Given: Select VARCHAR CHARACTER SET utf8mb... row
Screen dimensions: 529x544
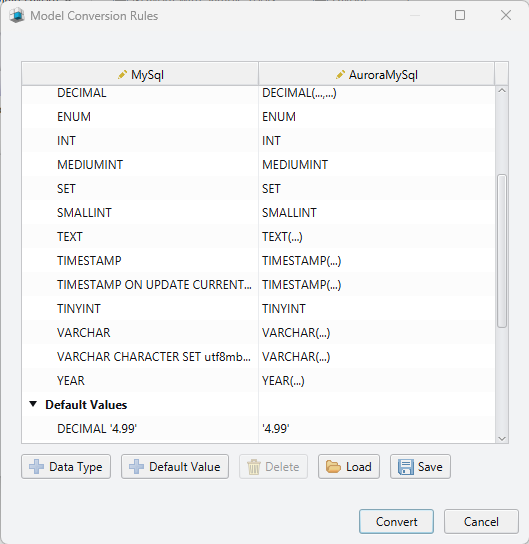Looking at the screenshot, I should coord(140,356).
